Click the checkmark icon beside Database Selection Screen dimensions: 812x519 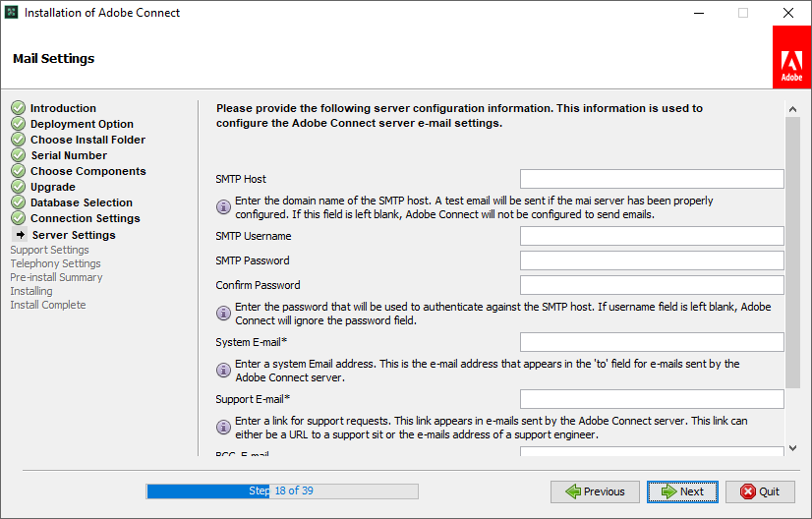point(18,202)
